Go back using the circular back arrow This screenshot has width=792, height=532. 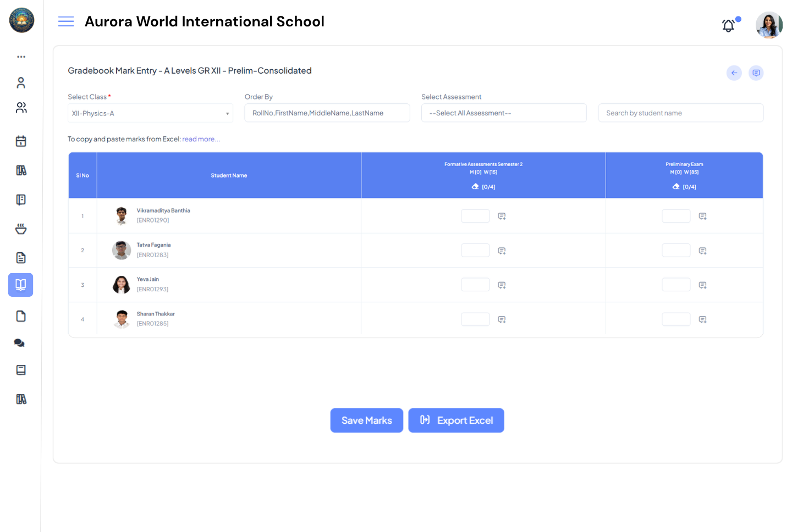[734, 73]
